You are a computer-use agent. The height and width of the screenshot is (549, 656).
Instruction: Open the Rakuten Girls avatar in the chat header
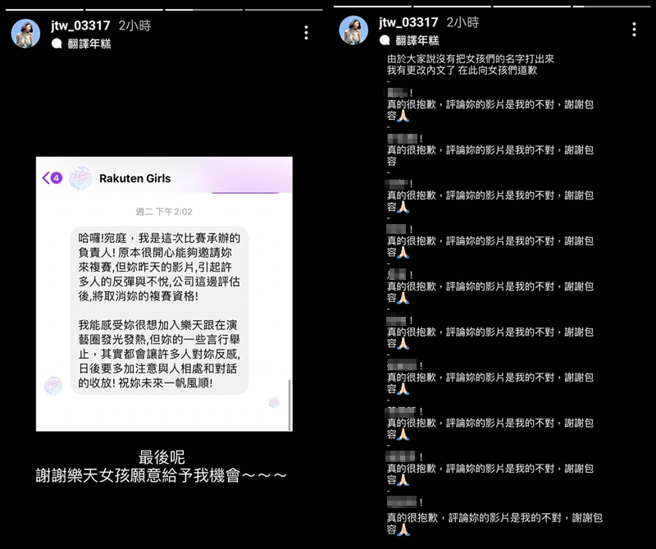pos(80,178)
